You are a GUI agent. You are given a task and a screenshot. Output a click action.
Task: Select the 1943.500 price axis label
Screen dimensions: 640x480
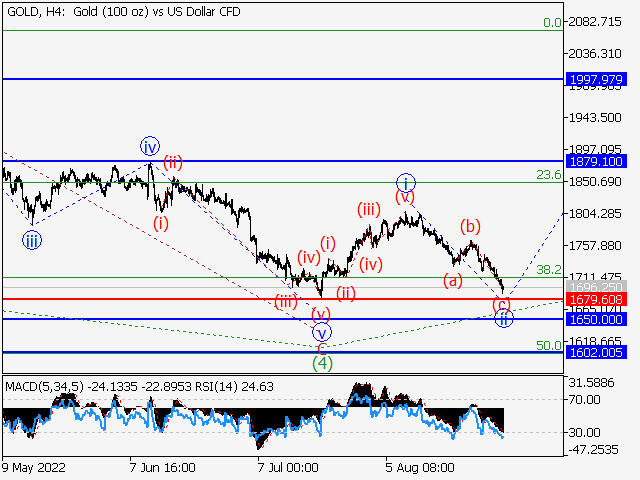coord(595,118)
